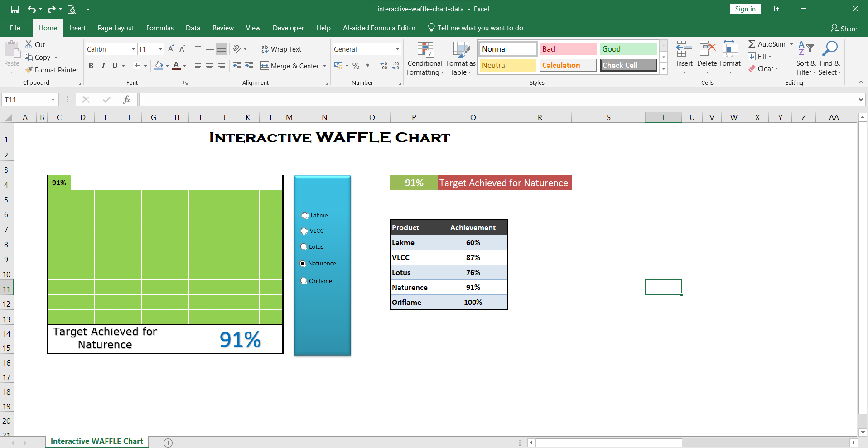Open the Developer tab
This screenshot has height=448, width=868.
pos(289,28)
